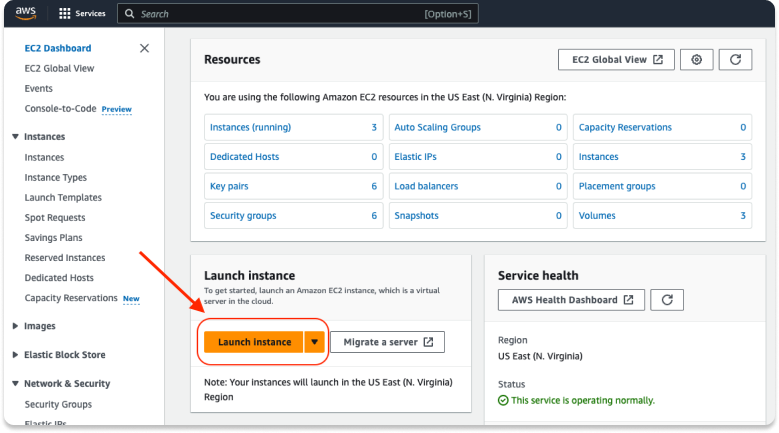Click the EC2 Global View button

pos(616,60)
